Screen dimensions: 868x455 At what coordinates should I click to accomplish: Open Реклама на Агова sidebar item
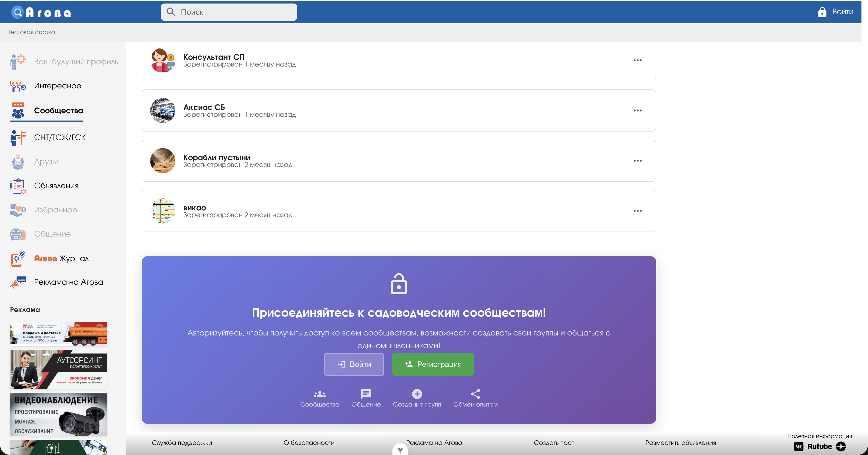click(x=68, y=282)
